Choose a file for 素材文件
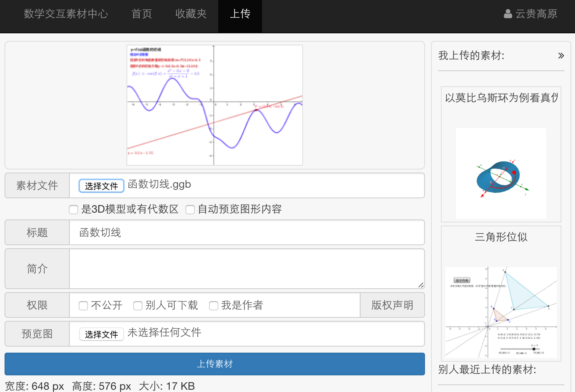Image resolution: width=575 pixels, height=392 pixels. click(101, 186)
